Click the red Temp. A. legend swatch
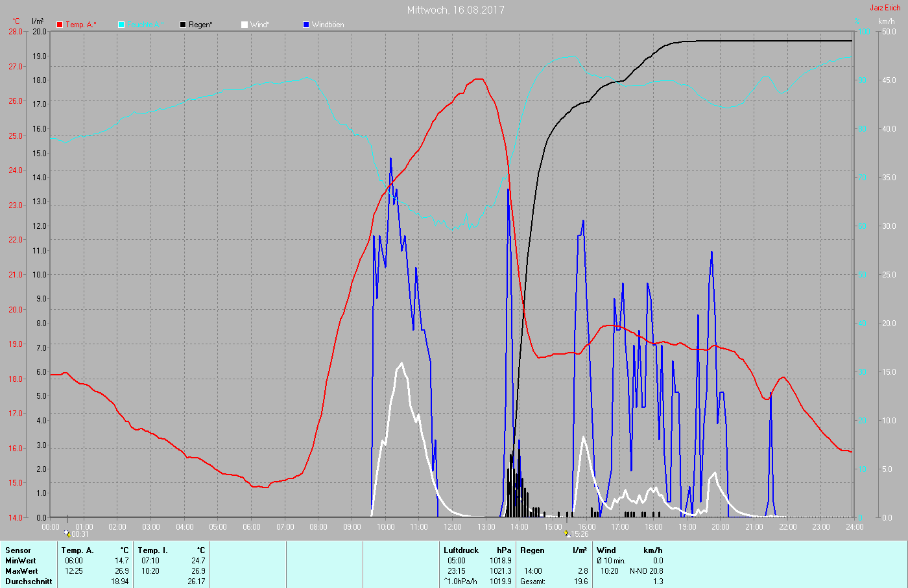This screenshot has width=908, height=588. 60,25
